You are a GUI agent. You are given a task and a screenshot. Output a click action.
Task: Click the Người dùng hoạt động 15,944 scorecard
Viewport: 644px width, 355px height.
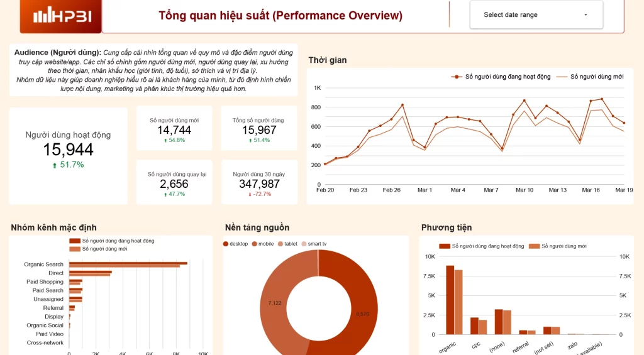(x=68, y=150)
